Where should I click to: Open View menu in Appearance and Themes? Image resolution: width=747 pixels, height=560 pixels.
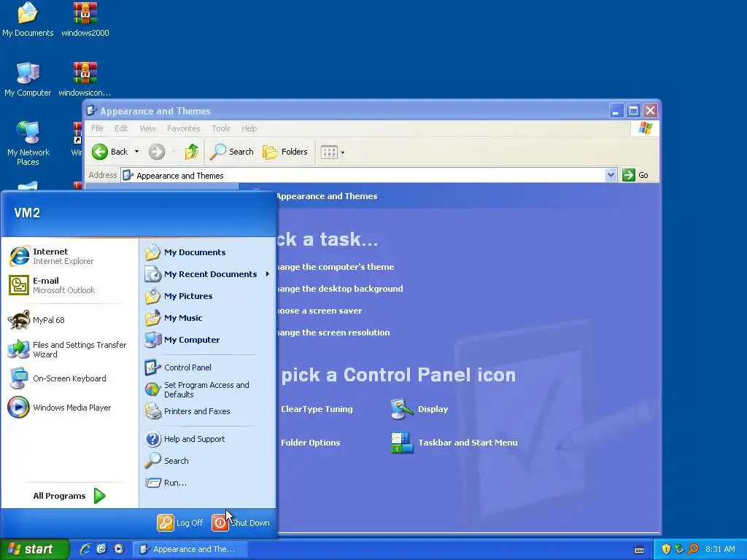click(147, 128)
